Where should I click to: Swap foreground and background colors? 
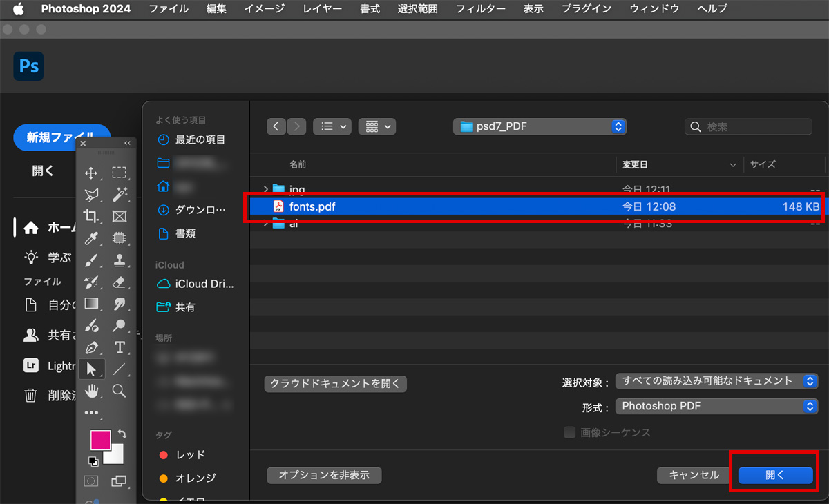(x=122, y=434)
